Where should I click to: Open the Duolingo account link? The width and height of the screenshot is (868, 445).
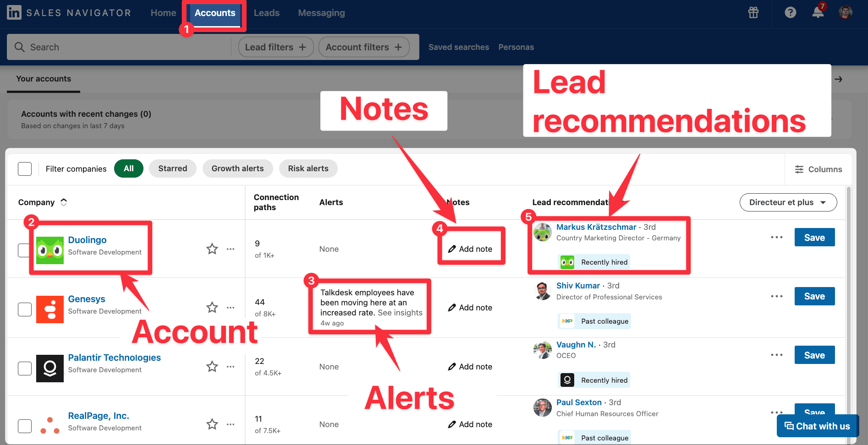click(x=87, y=240)
